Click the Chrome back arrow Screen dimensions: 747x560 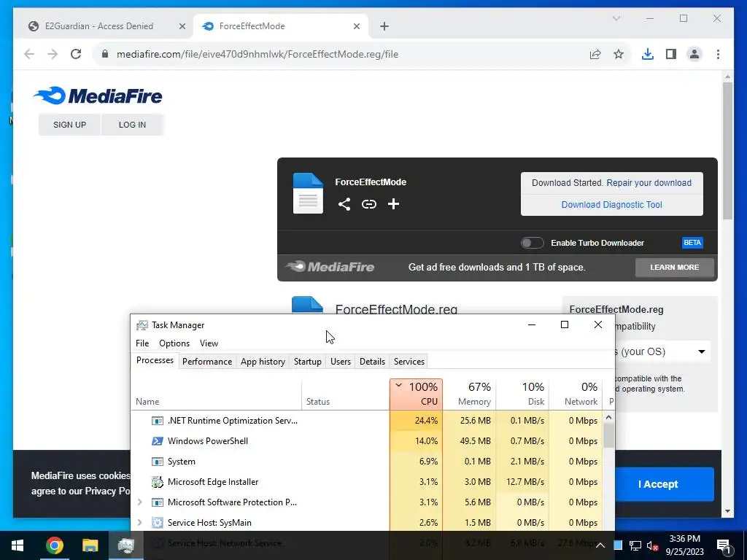29,54
